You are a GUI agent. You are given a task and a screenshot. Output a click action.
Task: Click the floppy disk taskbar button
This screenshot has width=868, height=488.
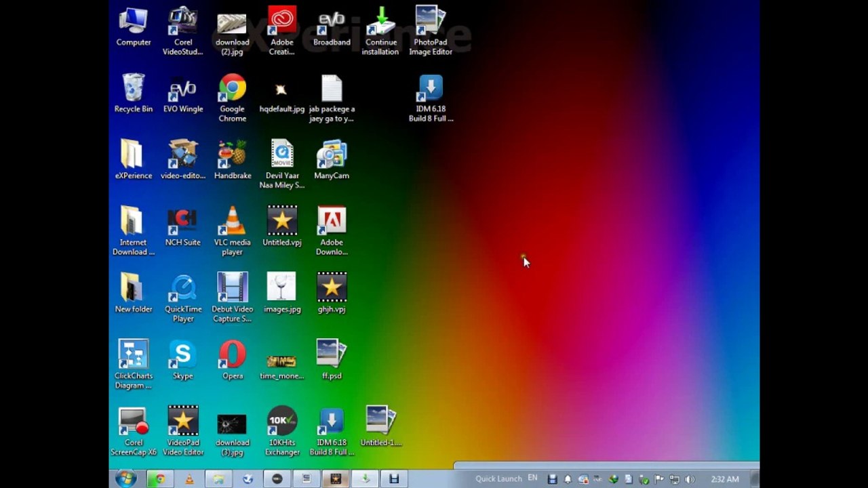point(394,479)
